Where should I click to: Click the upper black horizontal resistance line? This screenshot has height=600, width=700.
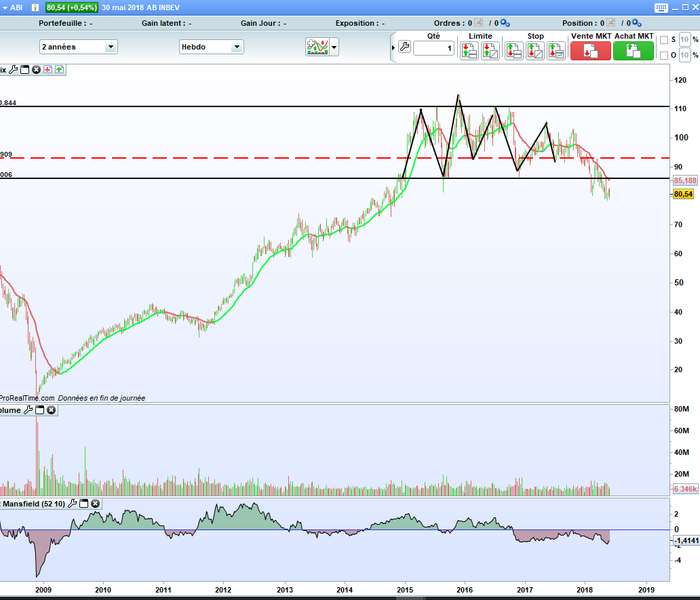click(x=335, y=106)
